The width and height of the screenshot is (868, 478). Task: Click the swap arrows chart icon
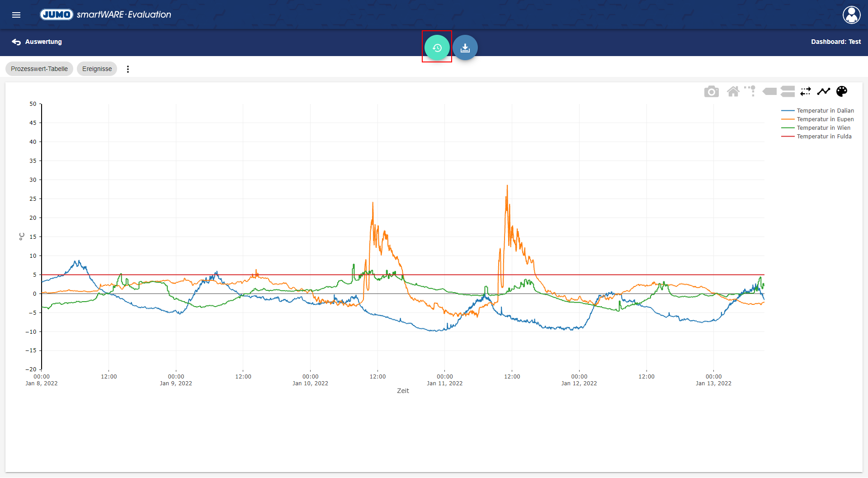pos(806,92)
